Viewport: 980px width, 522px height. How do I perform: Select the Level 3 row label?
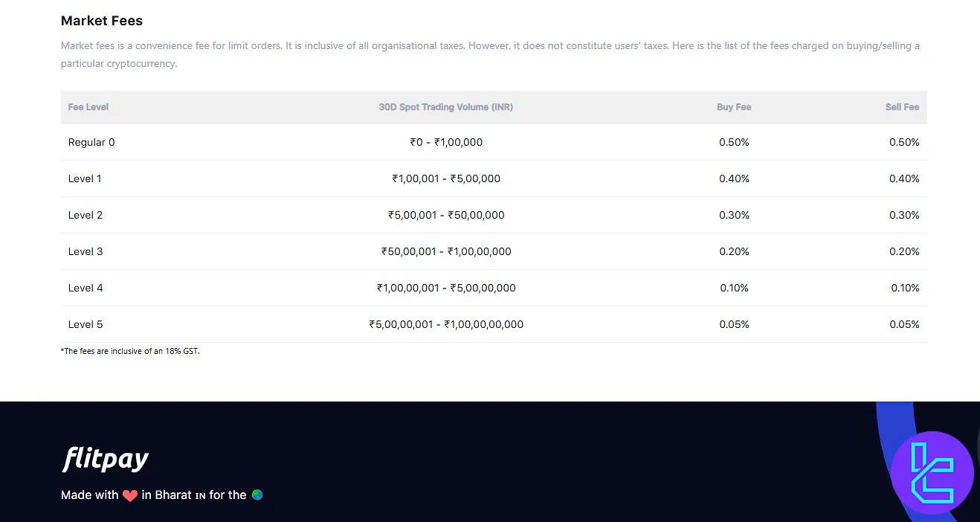point(86,251)
